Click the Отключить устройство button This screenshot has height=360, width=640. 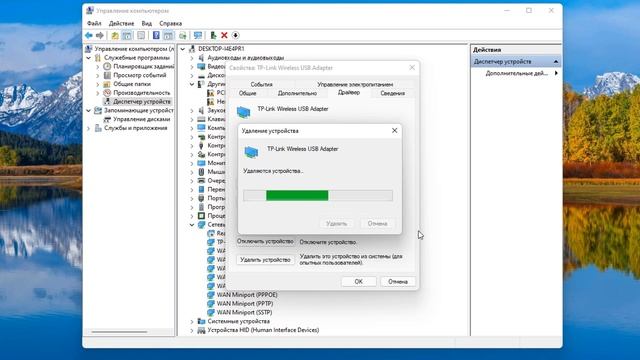point(265,242)
